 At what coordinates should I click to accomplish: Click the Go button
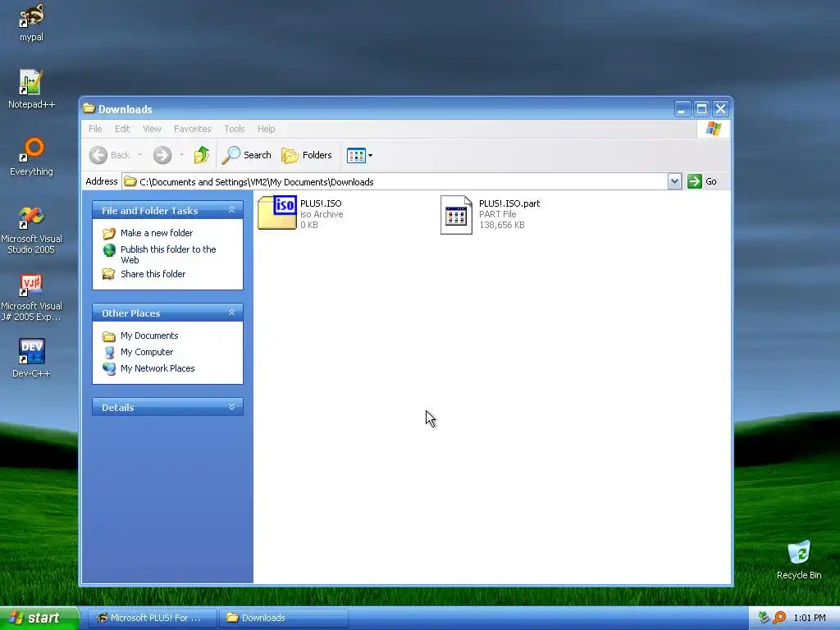click(703, 181)
